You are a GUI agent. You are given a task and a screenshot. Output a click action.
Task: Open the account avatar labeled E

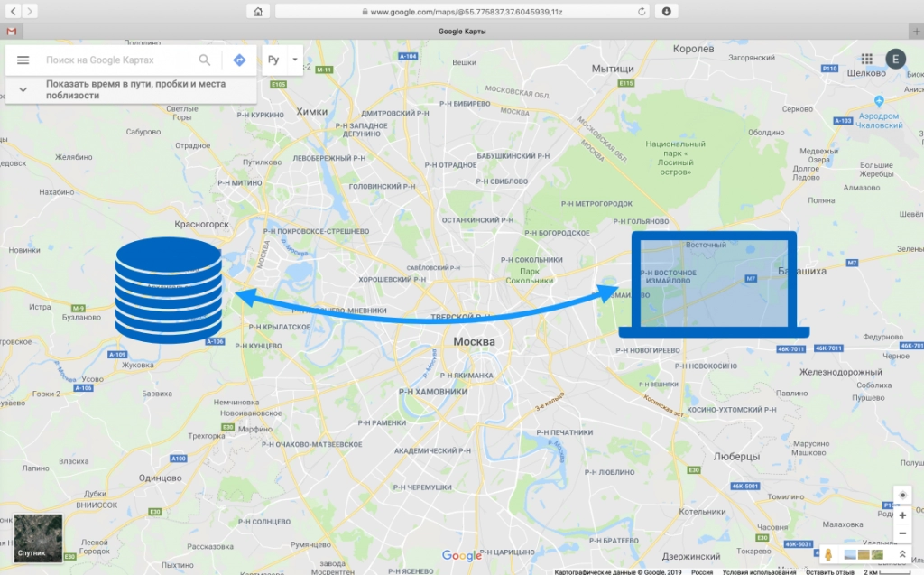[x=896, y=59]
